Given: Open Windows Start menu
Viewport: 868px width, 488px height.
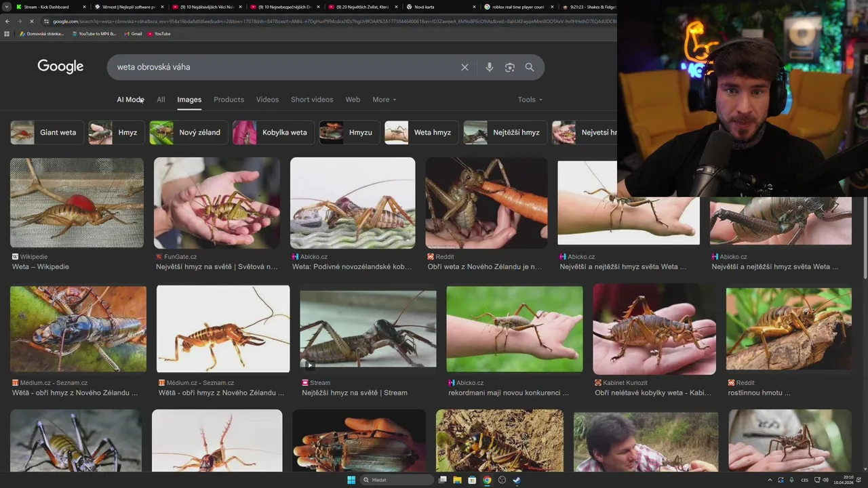Looking at the screenshot, I should [351, 480].
